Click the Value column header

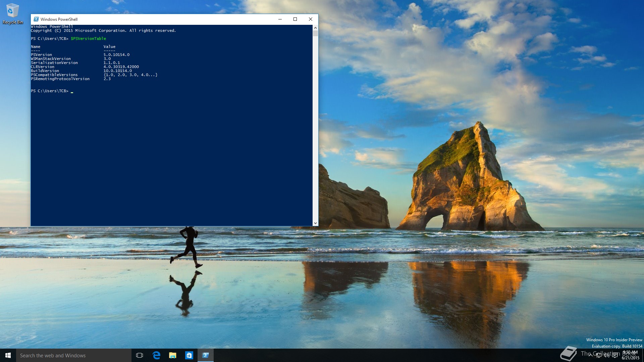point(109,47)
